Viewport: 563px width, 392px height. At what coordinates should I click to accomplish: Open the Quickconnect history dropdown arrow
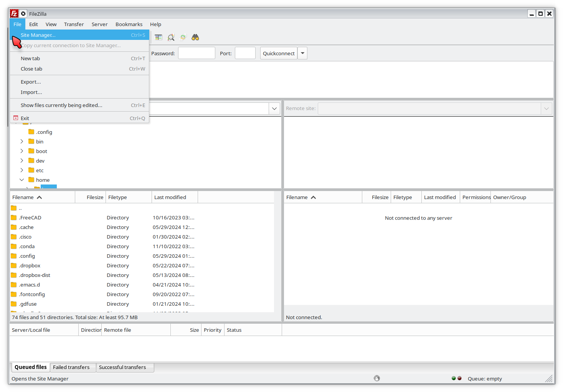(302, 53)
